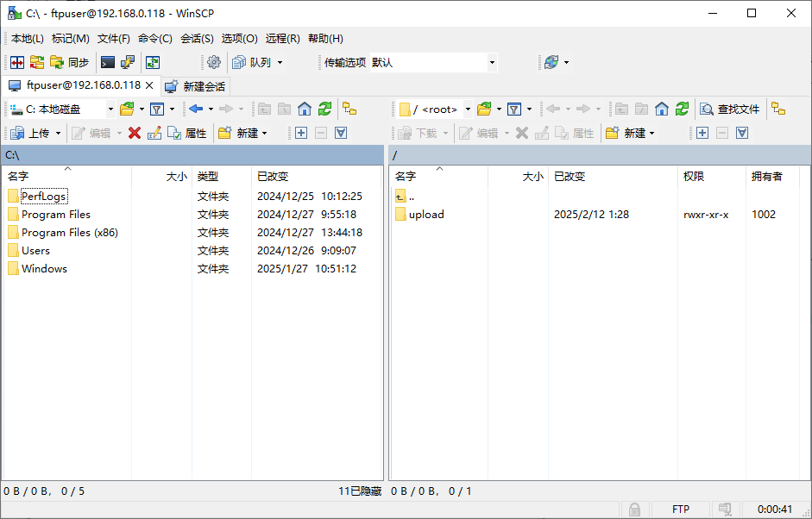Click remote open directory folder icon
Image resolution: width=812 pixels, height=519 pixels.
pos(484,109)
